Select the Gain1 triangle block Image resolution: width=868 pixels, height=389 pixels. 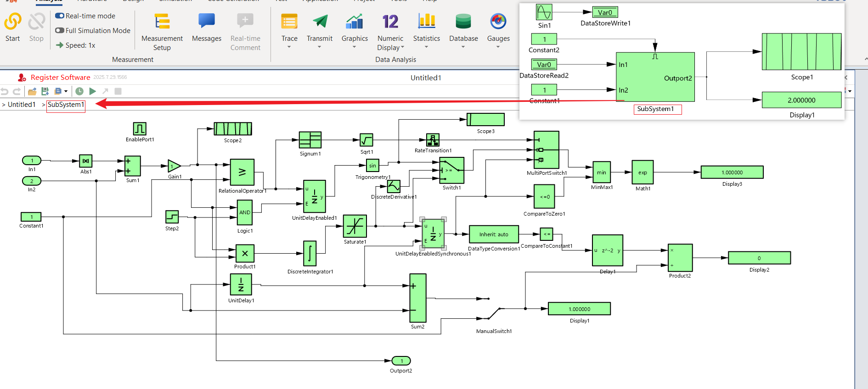[x=174, y=166]
